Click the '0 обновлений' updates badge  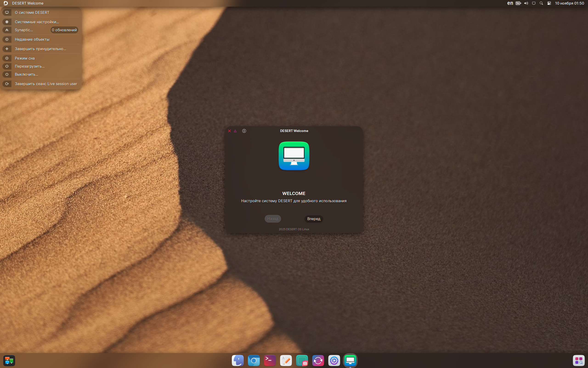[x=64, y=30]
